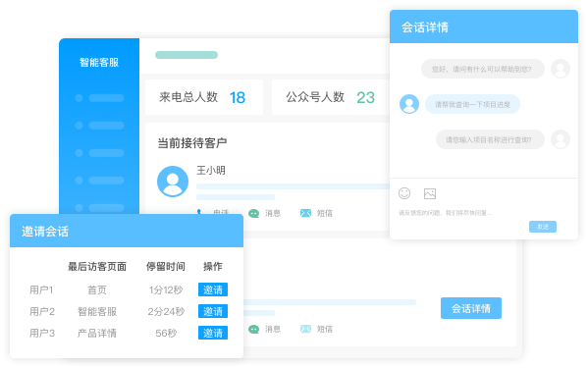Click the agent avatar beside the greeting message
This screenshot has width=588, height=368.
pos(561,69)
